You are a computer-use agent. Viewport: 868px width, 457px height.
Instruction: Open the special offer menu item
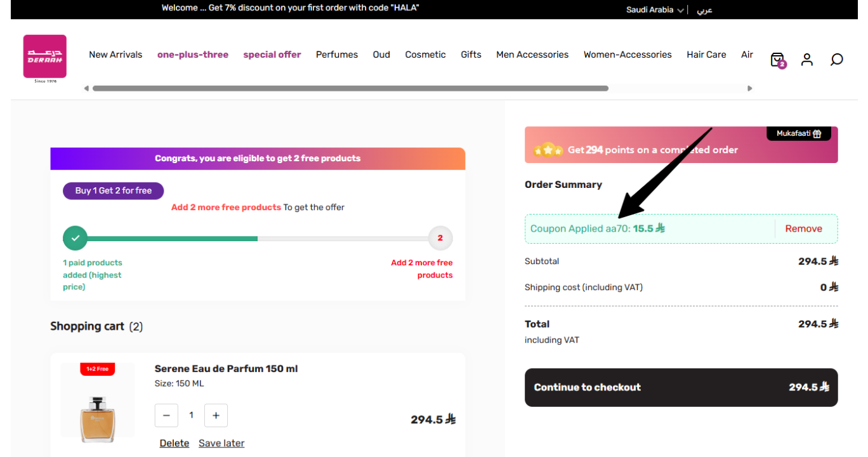(x=272, y=55)
